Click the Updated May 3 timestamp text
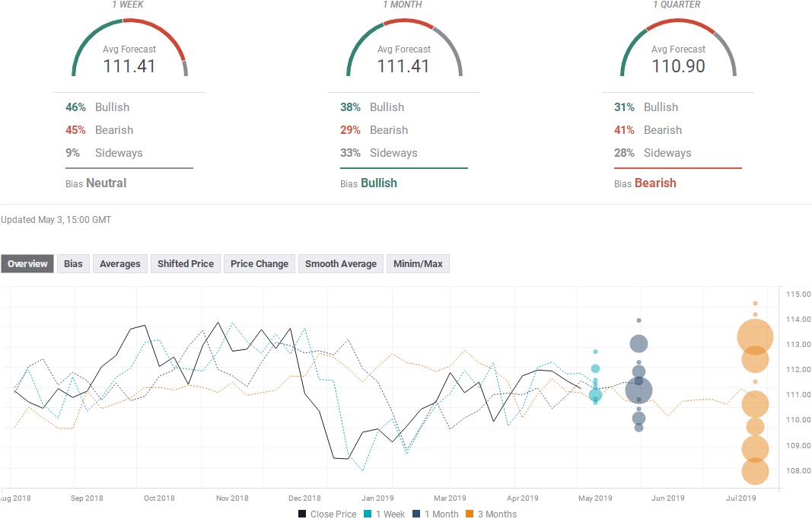 tap(56, 220)
